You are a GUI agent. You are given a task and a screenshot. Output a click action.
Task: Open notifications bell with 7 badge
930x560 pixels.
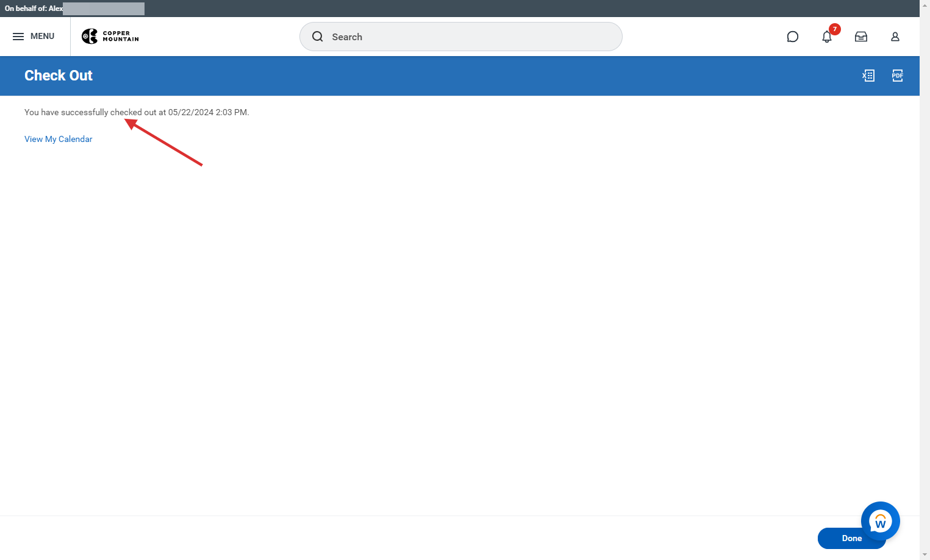tap(828, 36)
